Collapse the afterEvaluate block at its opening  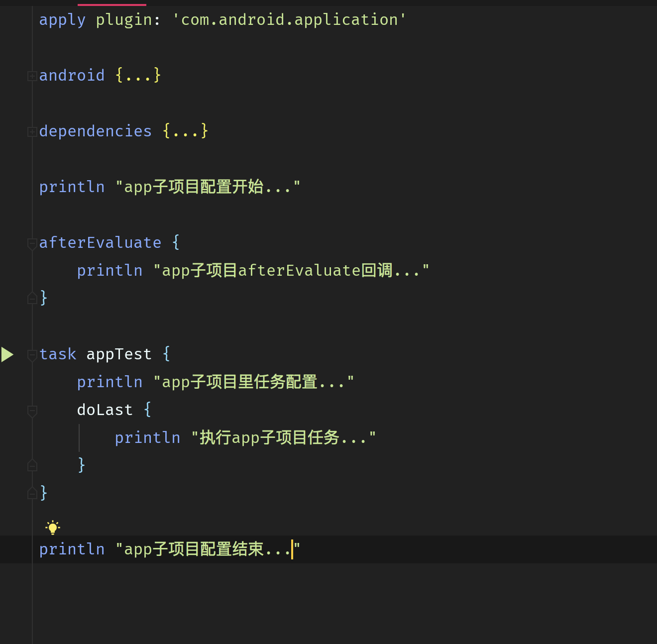pos(32,243)
